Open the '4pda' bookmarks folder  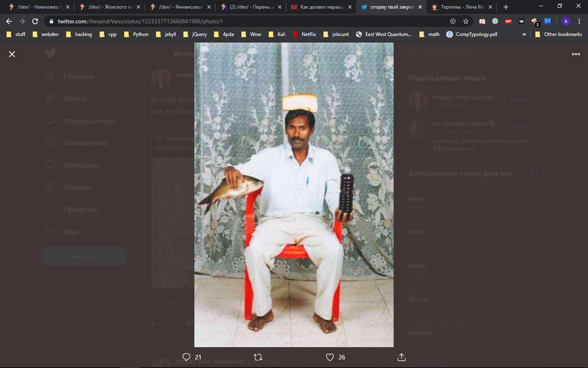(x=224, y=34)
